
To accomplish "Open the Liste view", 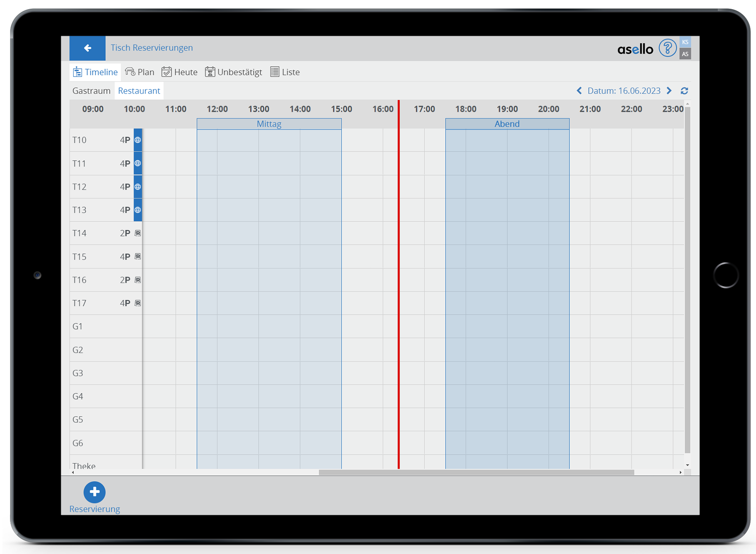I will pos(285,72).
